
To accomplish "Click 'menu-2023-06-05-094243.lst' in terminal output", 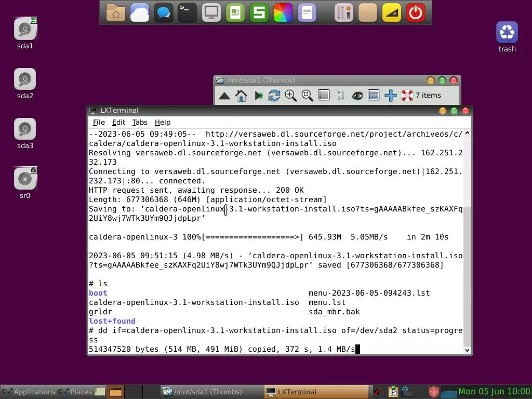I will [369, 293].
